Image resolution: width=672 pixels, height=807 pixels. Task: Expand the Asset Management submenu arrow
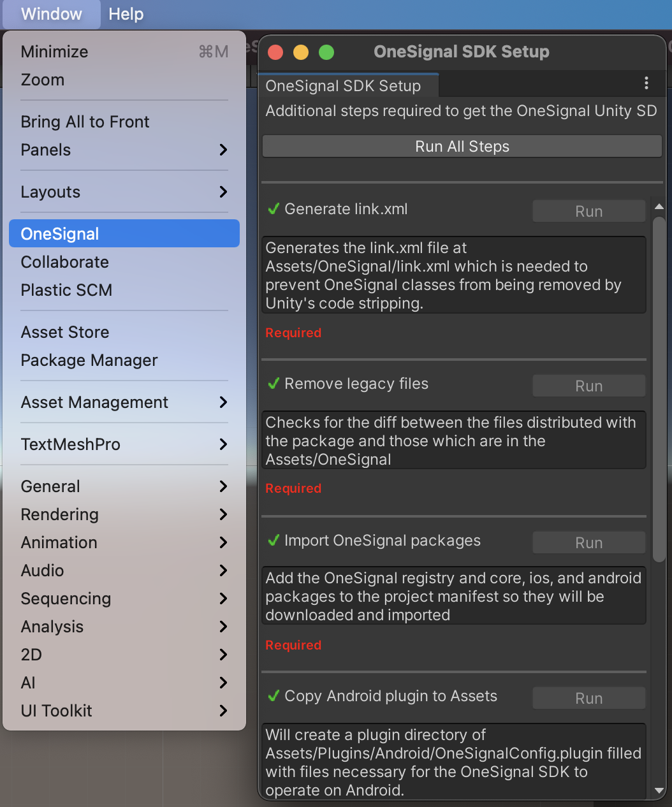point(223,402)
